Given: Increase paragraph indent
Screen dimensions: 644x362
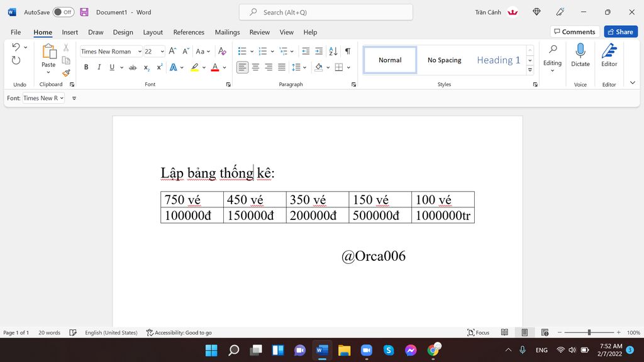Looking at the screenshot, I should (319, 51).
